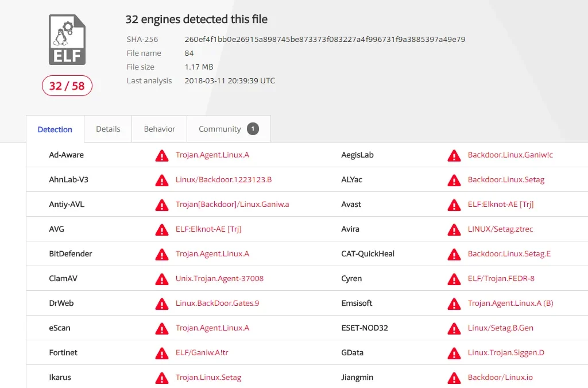The width and height of the screenshot is (588, 388).
Task: Switch to the Details tab
Action: (108, 129)
